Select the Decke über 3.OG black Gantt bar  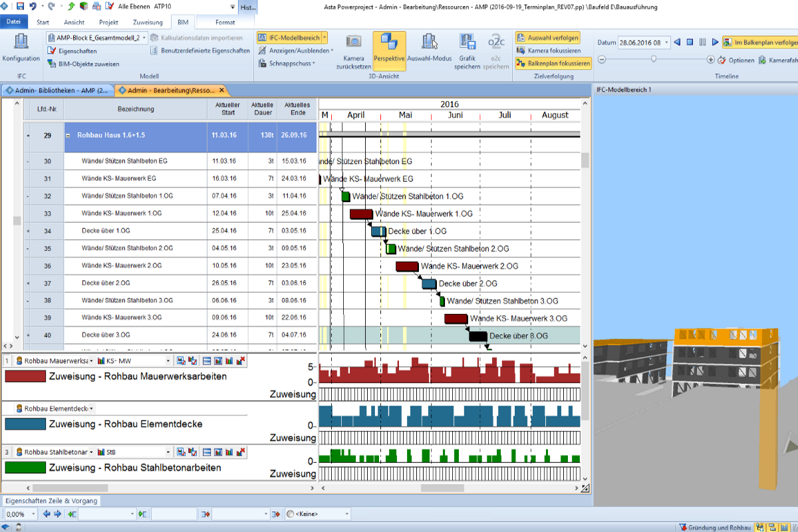pos(478,336)
